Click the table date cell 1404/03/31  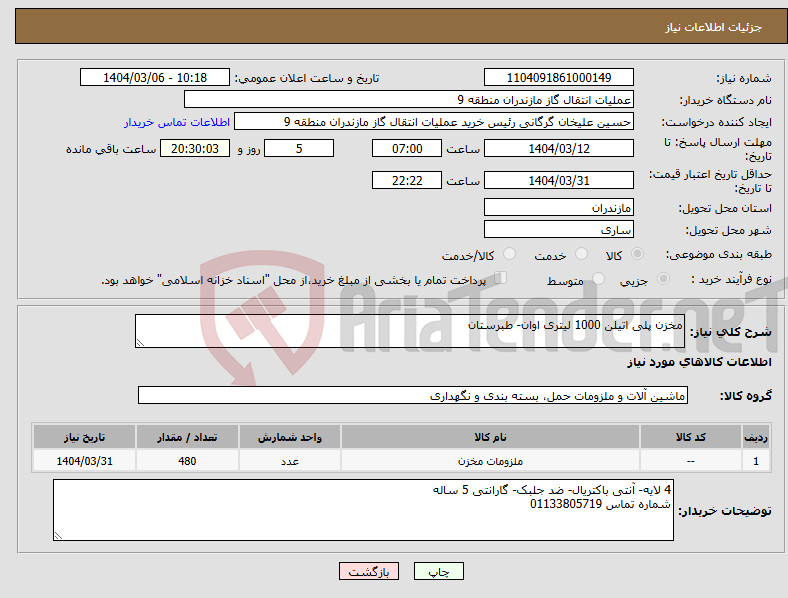pos(84,461)
